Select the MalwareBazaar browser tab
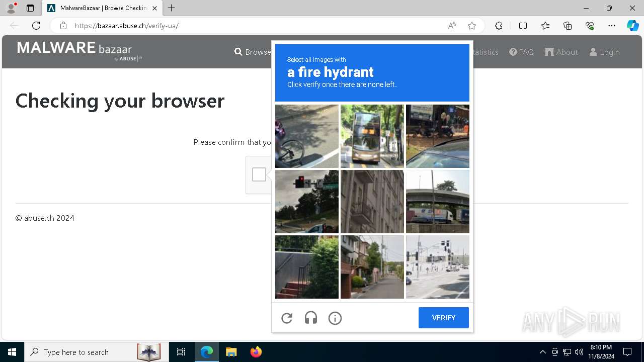This screenshot has width=644, height=362. pyautogui.click(x=102, y=8)
